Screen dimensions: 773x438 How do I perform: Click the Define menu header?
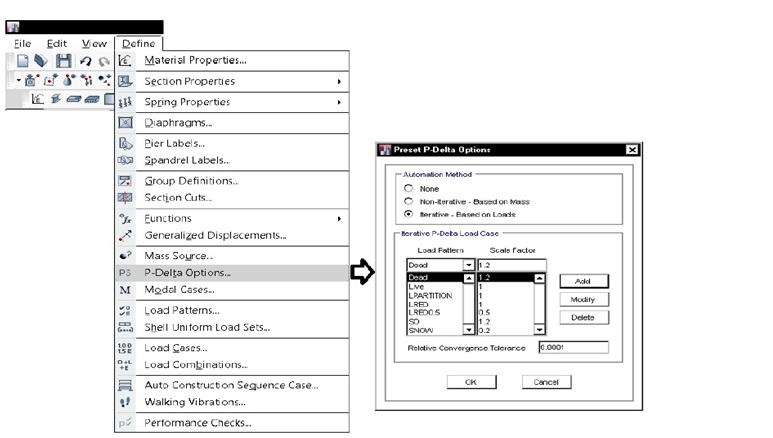pyautogui.click(x=139, y=43)
